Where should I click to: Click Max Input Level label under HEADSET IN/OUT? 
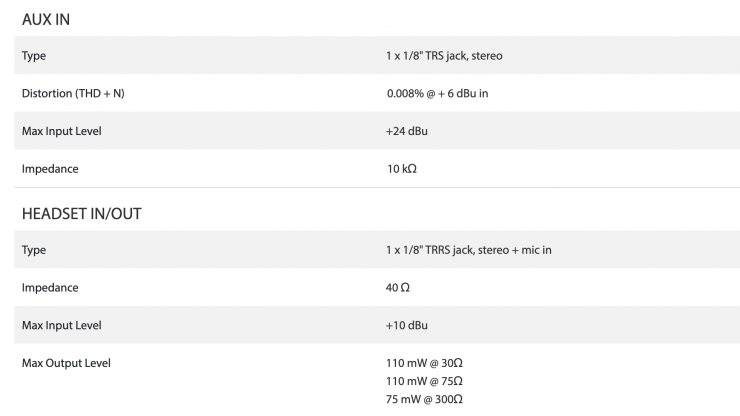point(62,325)
